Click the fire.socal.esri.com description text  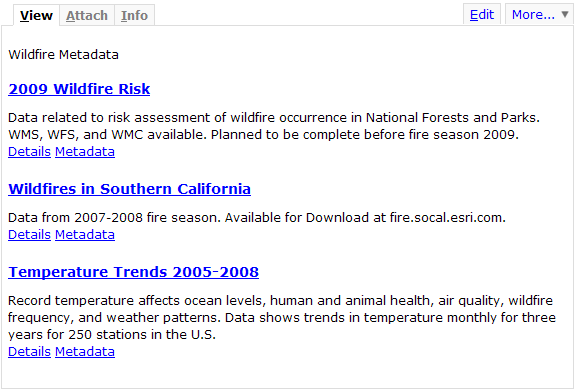[447, 218]
